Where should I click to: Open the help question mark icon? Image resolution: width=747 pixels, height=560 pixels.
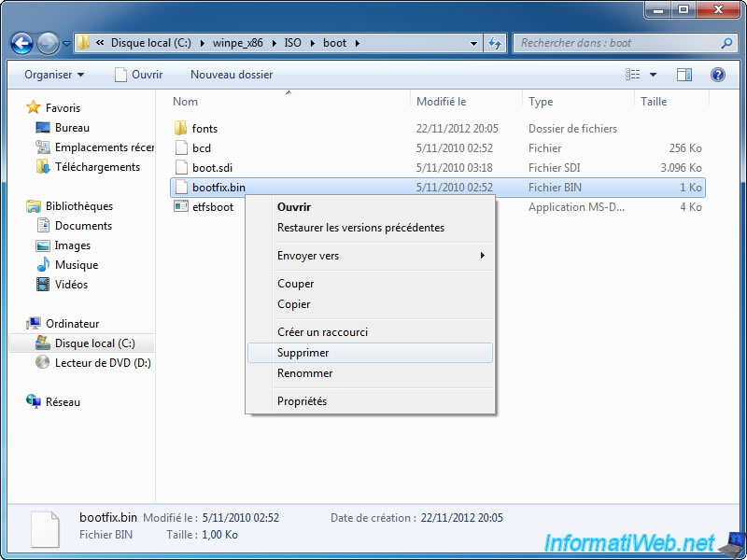tap(717, 75)
